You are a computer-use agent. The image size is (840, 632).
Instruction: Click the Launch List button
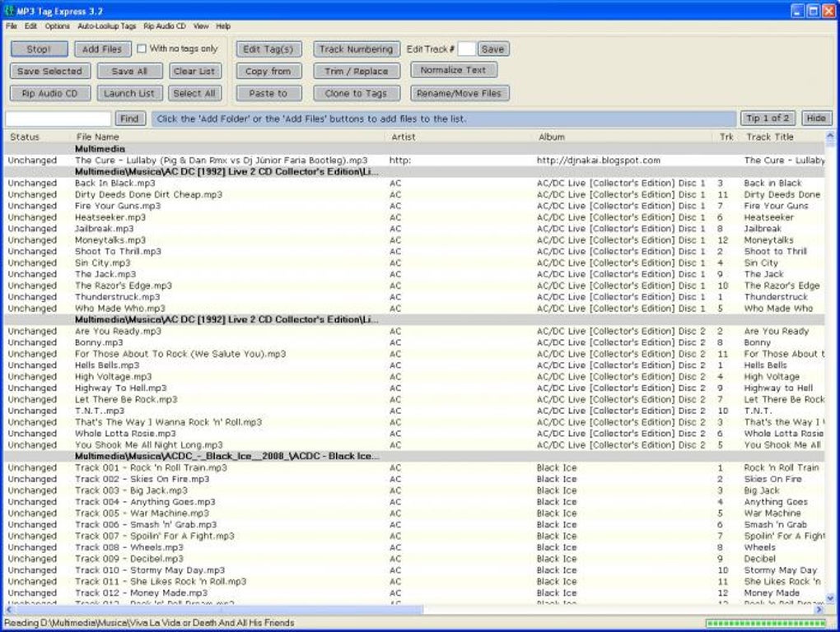pyautogui.click(x=129, y=94)
